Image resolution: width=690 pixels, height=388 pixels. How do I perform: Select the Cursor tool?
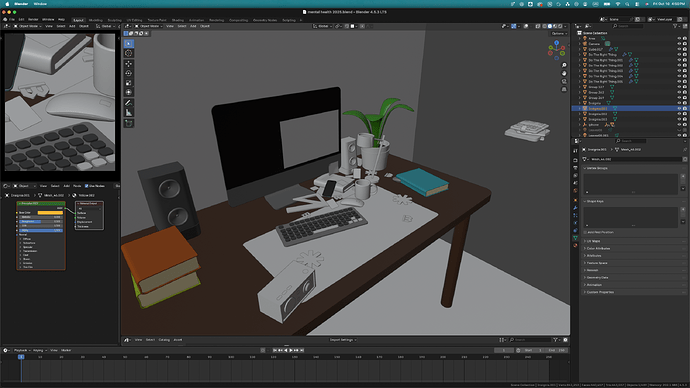(x=128, y=53)
